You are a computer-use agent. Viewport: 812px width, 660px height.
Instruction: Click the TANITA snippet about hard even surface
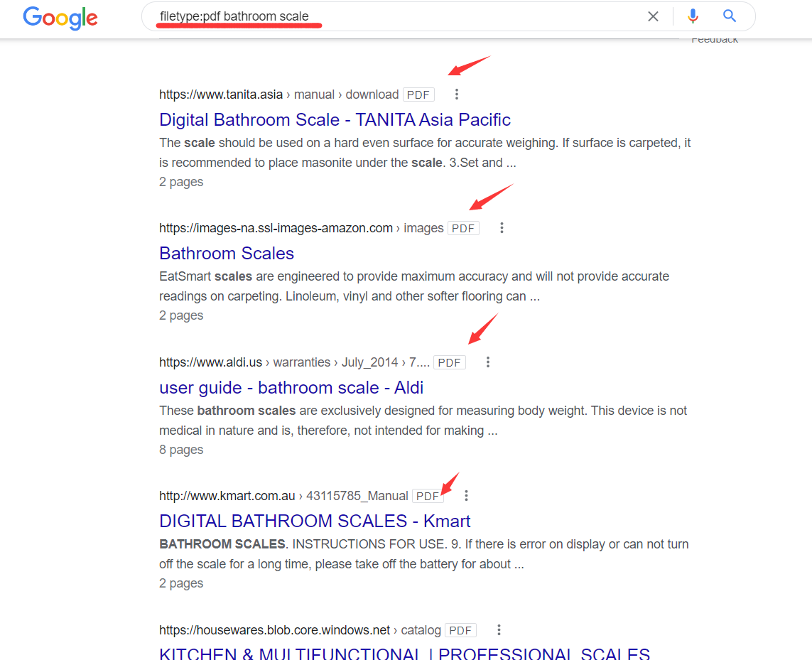pos(425,153)
